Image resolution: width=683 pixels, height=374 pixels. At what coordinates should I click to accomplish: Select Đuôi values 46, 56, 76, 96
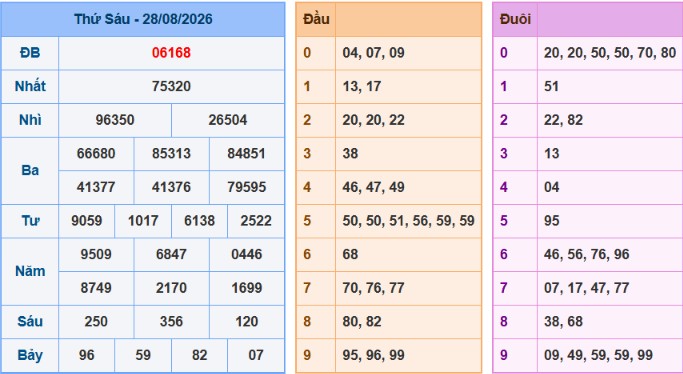[586, 254]
